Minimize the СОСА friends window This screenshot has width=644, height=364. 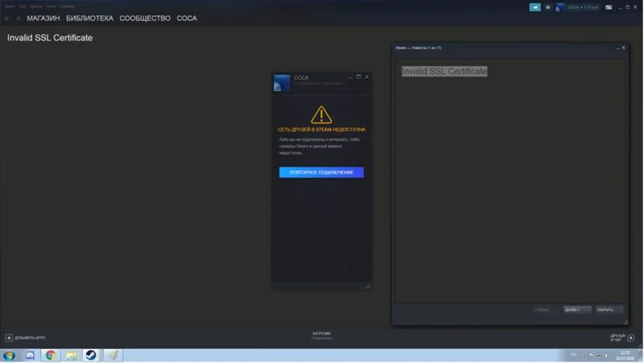(x=350, y=77)
